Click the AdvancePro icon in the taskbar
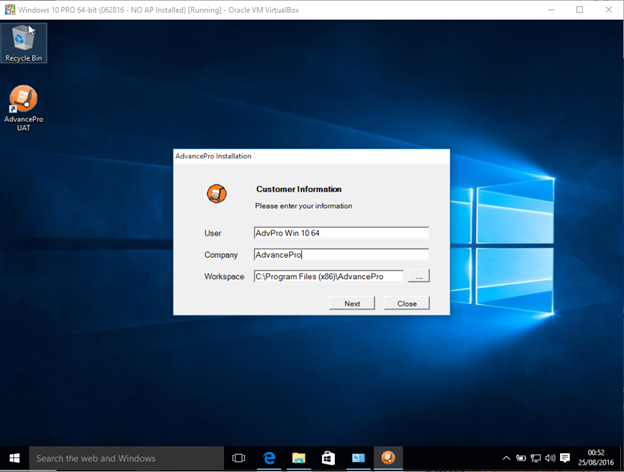Screen dimensions: 624x472 coord(385,458)
